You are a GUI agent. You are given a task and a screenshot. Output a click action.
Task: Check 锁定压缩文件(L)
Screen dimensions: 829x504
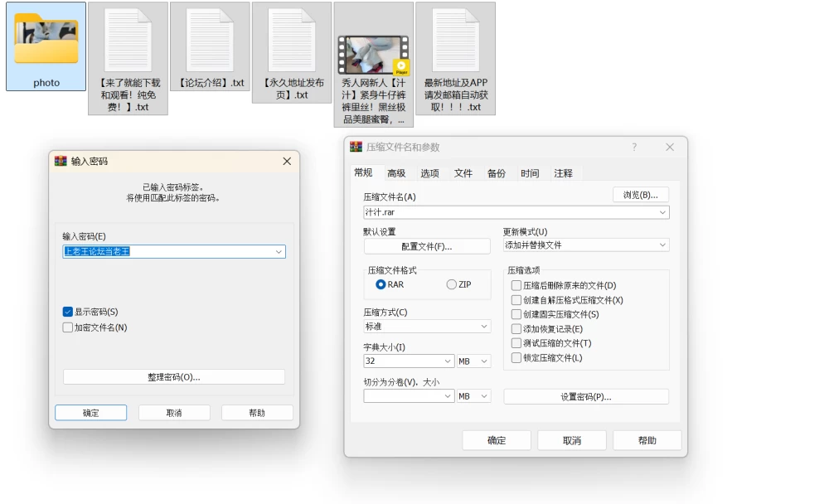click(516, 357)
